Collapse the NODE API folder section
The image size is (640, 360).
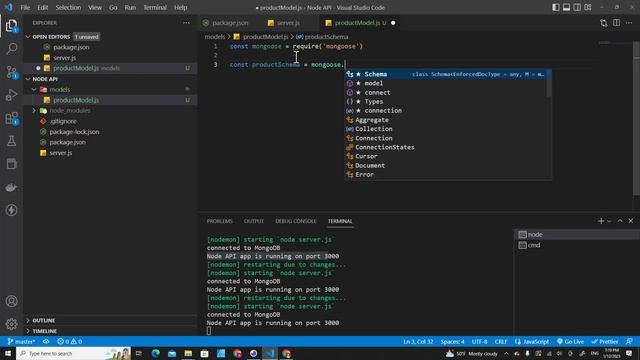click(x=28, y=79)
